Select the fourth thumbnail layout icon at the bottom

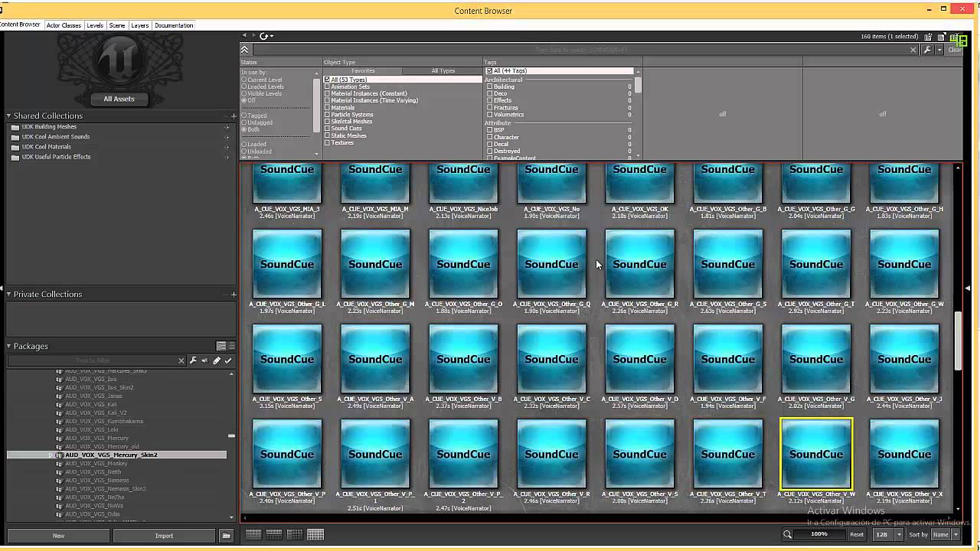(315, 534)
